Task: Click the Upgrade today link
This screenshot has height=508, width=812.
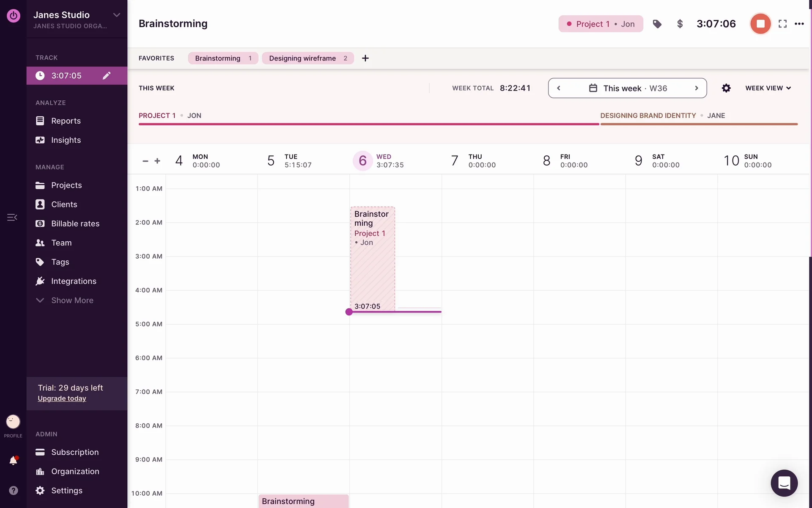Action: coord(62,398)
